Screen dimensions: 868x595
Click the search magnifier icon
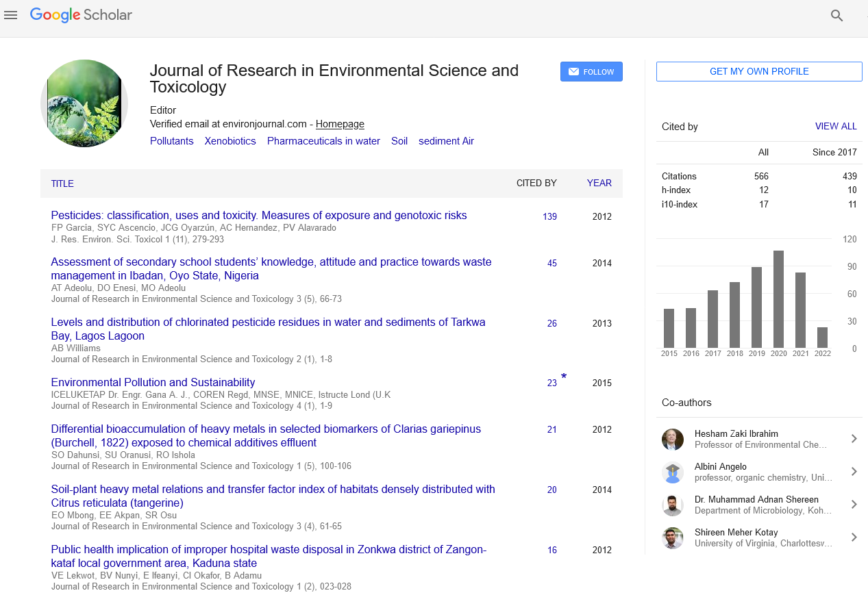(836, 15)
